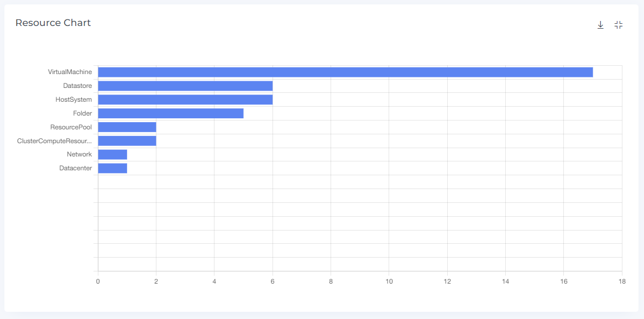The height and width of the screenshot is (319, 644).
Task: Select the ResourcePool axis label
Action: tap(71, 127)
